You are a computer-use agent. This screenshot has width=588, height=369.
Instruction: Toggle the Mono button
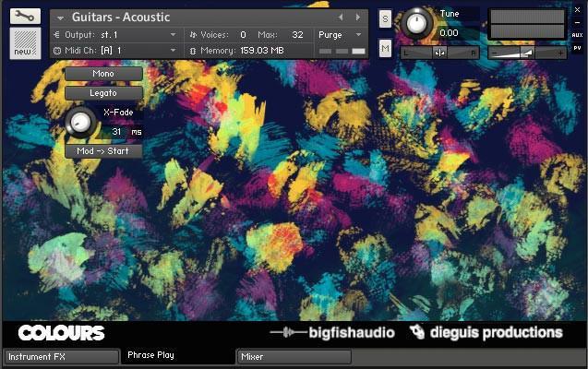coord(103,74)
